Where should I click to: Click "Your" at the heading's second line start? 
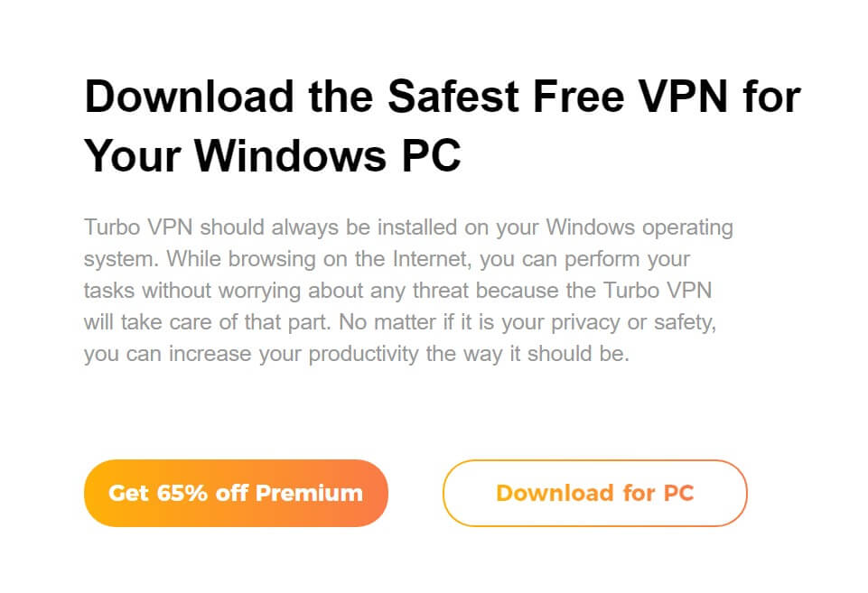pos(134,156)
